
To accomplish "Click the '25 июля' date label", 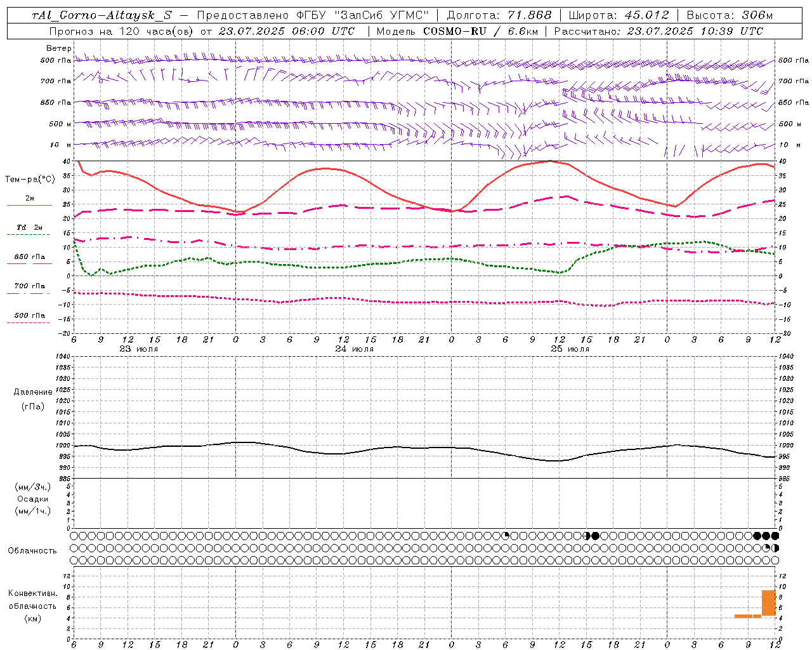I will [x=570, y=349].
